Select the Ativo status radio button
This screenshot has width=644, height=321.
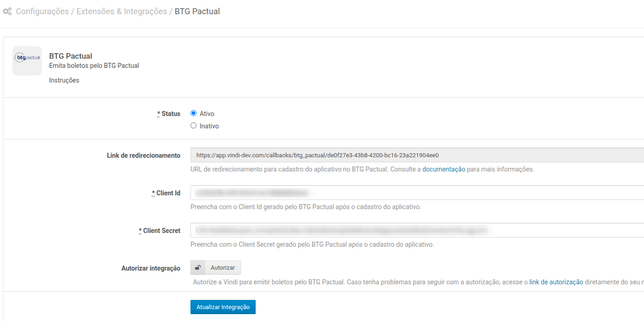pos(193,113)
